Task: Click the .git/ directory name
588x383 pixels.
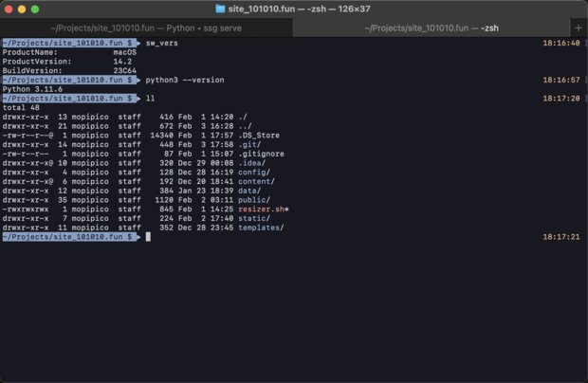Action: pyautogui.click(x=249, y=145)
